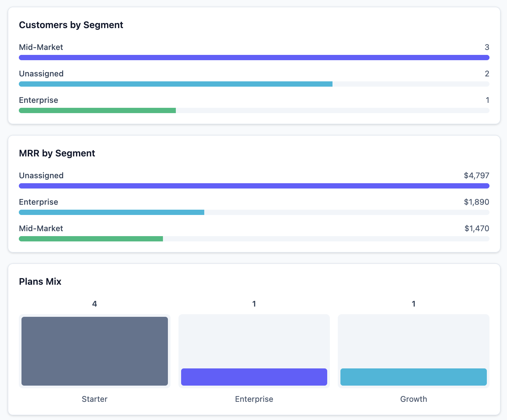This screenshot has width=507, height=420.
Task: Click the Starter plan label
Action: pos(95,399)
